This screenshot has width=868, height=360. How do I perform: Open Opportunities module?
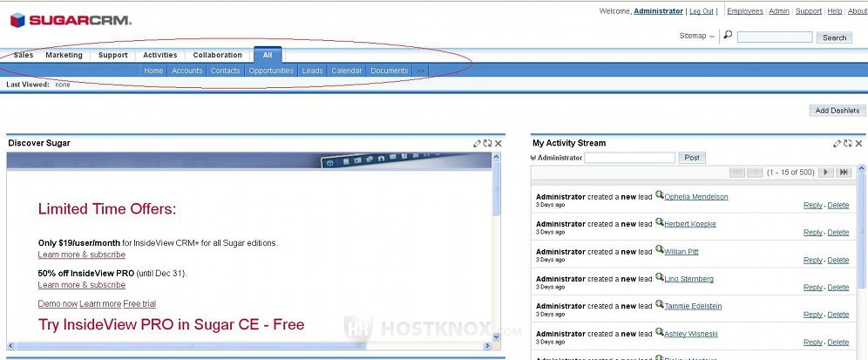tap(271, 71)
